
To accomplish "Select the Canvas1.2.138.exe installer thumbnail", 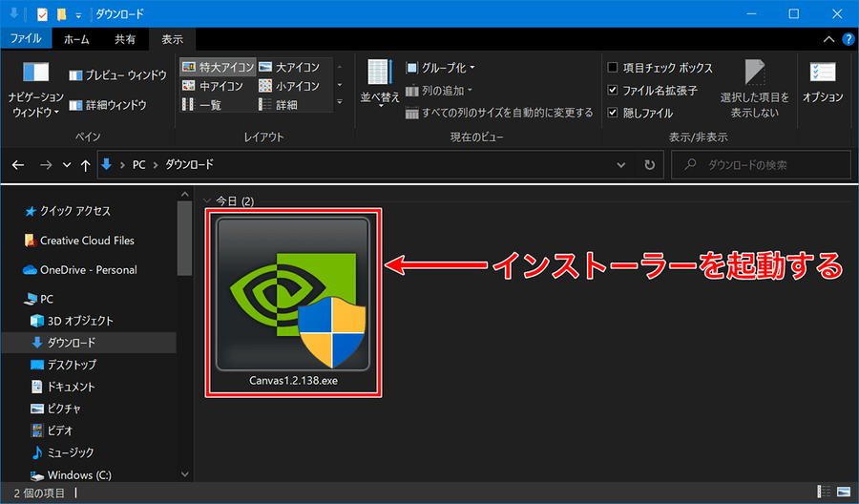I will pos(293,294).
